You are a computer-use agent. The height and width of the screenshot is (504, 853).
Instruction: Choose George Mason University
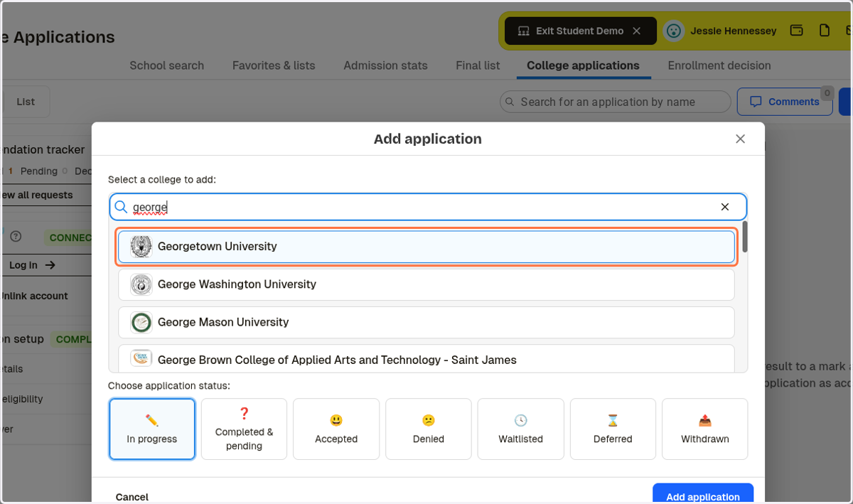click(x=426, y=322)
